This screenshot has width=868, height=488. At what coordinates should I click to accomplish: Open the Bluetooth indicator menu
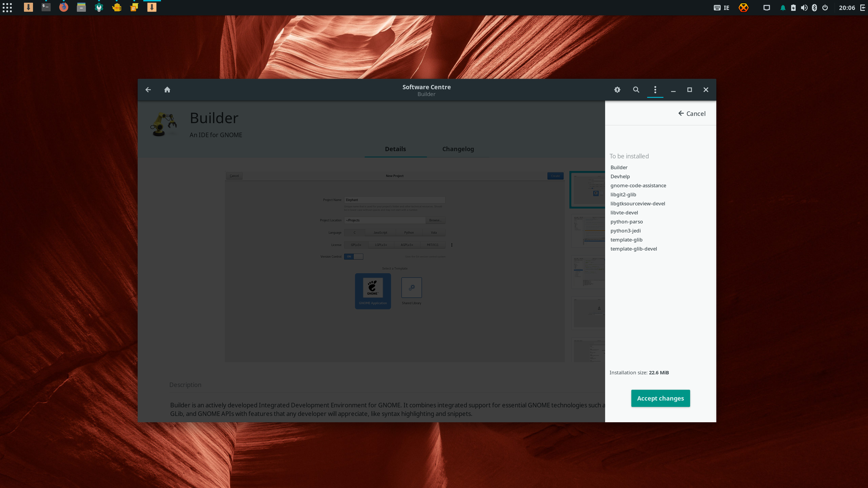pyautogui.click(x=814, y=8)
